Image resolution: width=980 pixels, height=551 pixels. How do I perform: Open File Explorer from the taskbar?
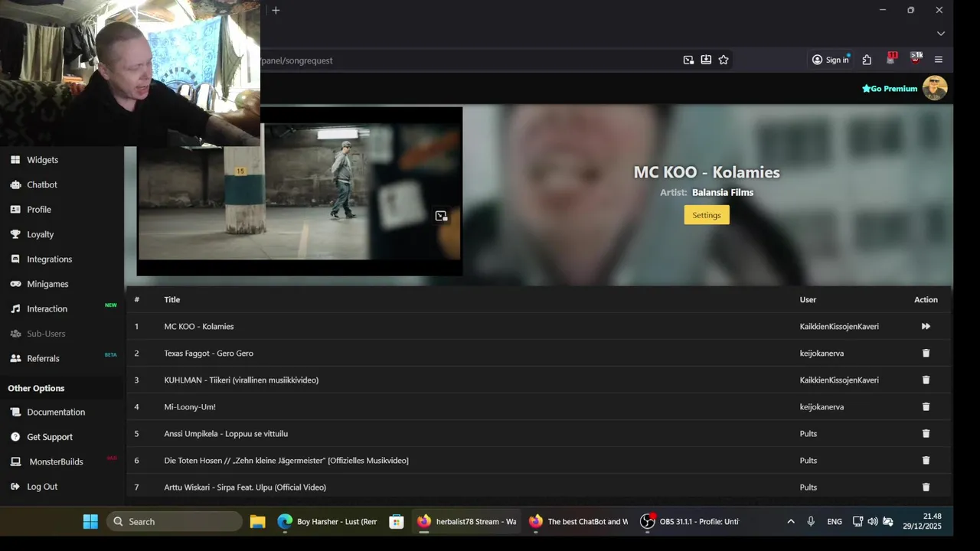[257, 522]
